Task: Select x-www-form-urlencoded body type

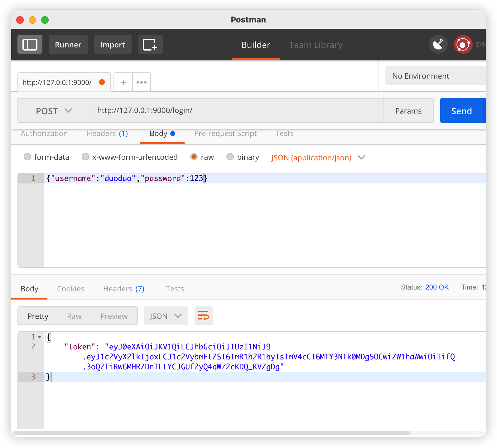Action: tap(130, 157)
